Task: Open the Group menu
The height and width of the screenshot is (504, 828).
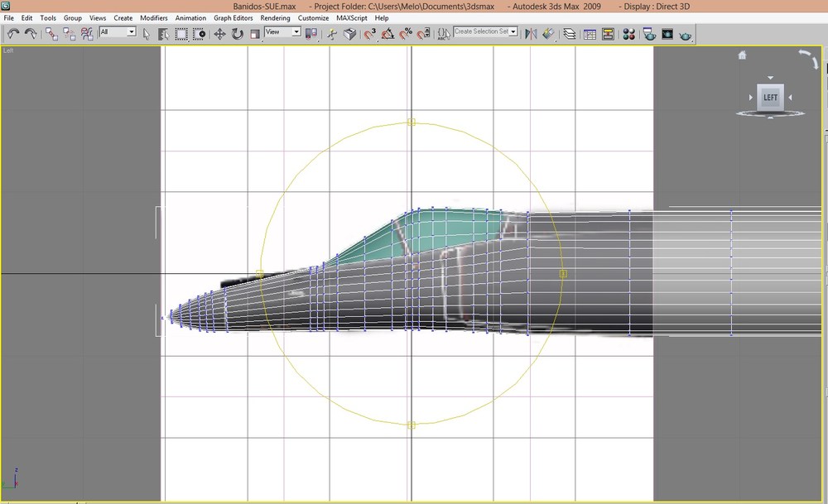Action: [x=72, y=18]
